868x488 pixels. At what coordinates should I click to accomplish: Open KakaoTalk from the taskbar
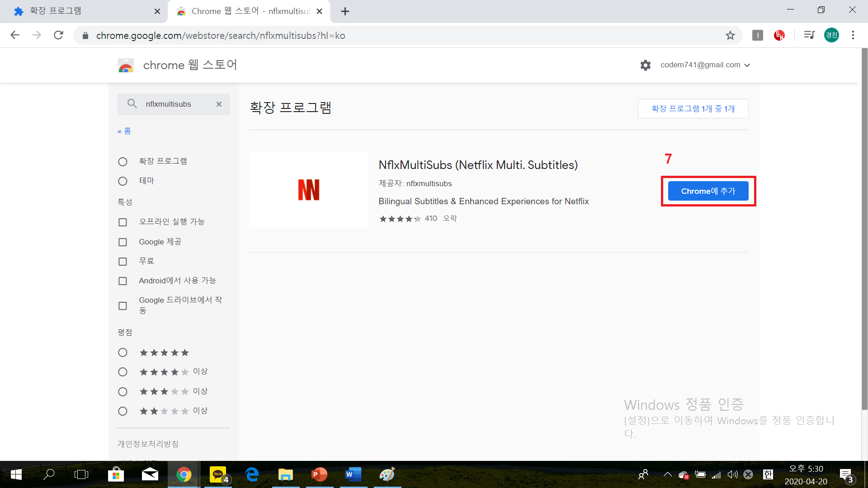coord(218,474)
